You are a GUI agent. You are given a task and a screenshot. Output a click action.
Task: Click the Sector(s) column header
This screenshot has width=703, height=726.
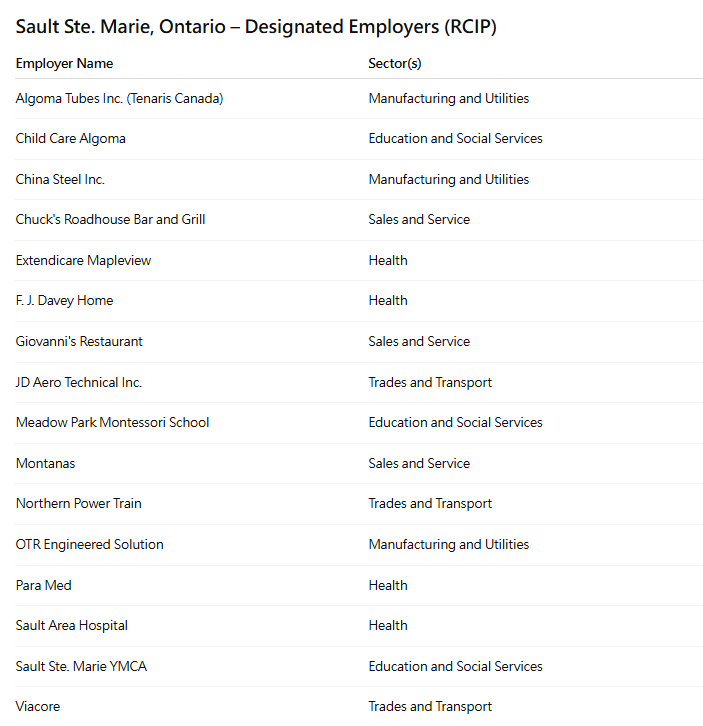[395, 64]
